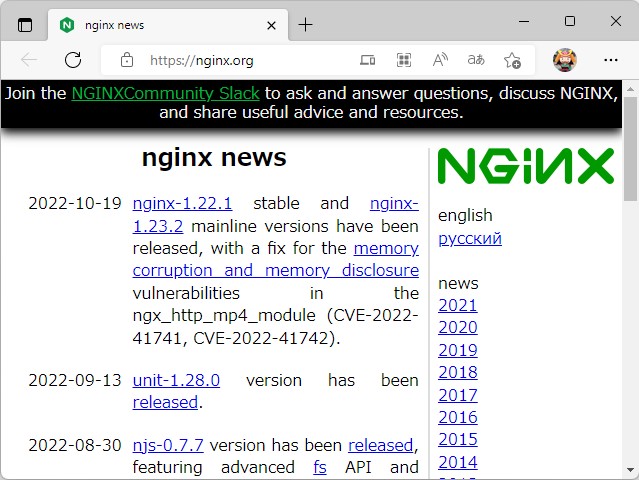Click the 2022-09-13 date text
Image resolution: width=639 pixels, height=480 pixels.
coord(75,381)
